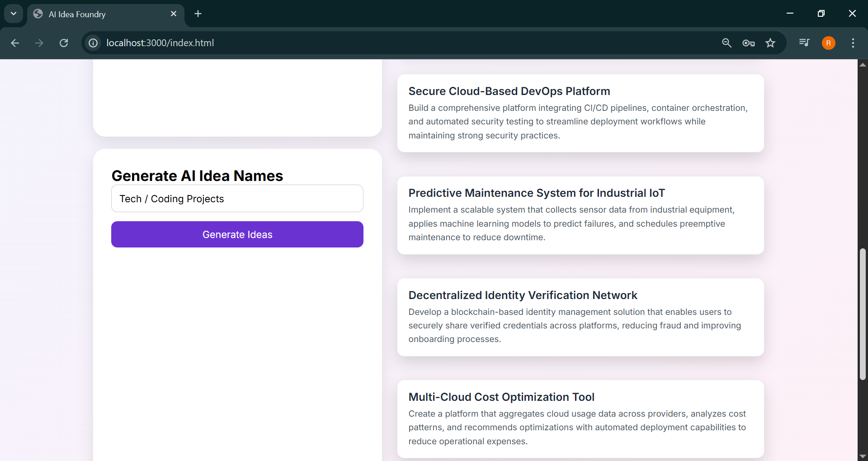Viewport: 868px width, 461px height.
Task: Click the description starting "Create a platform that aggregates"
Action: (x=577, y=428)
